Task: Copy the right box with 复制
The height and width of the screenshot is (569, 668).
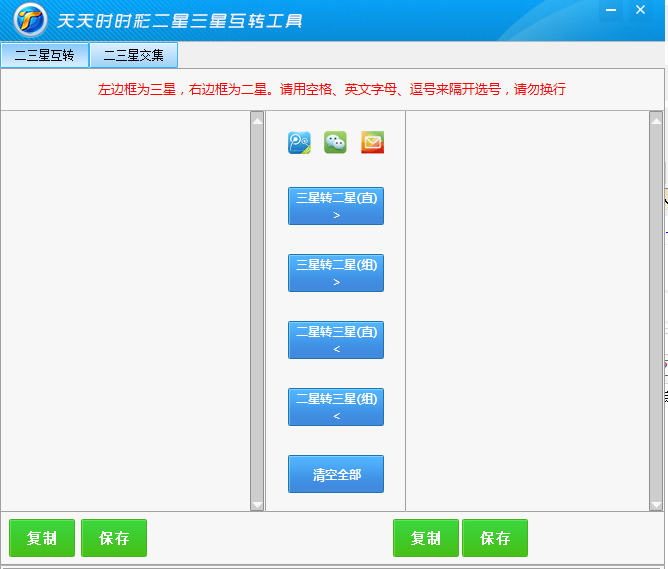Action: (x=426, y=538)
